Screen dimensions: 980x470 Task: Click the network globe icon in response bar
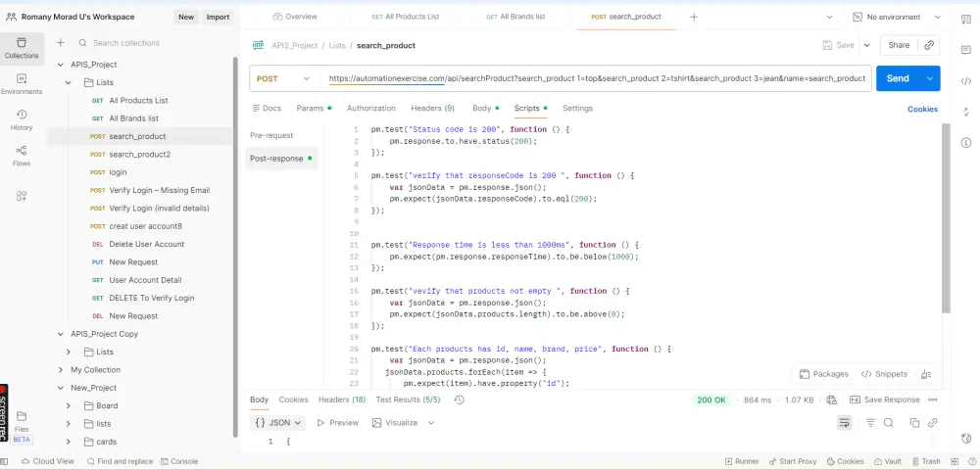[x=831, y=399]
